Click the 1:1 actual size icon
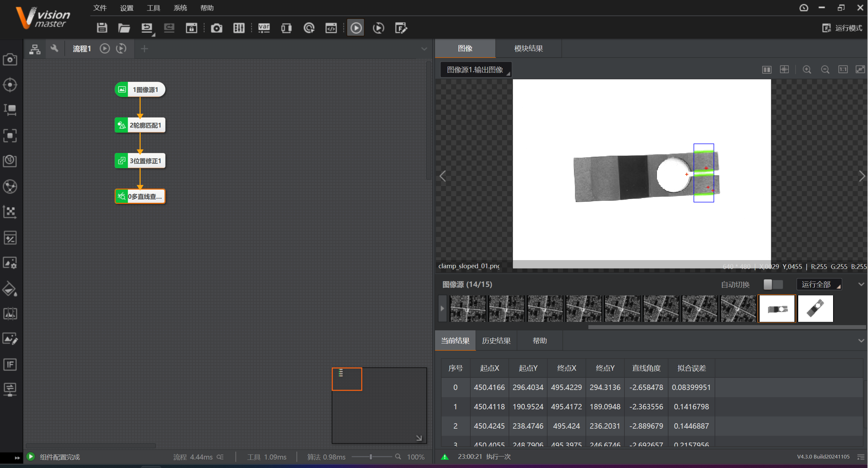Image resolution: width=868 pixels, height=468 pixels. 843,70
